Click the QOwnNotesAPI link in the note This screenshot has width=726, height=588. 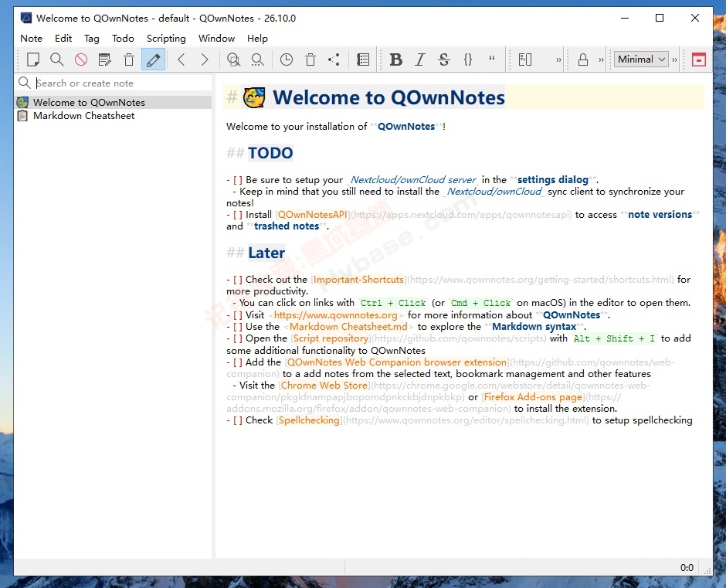pyautogui.click(x=313, y=215)
